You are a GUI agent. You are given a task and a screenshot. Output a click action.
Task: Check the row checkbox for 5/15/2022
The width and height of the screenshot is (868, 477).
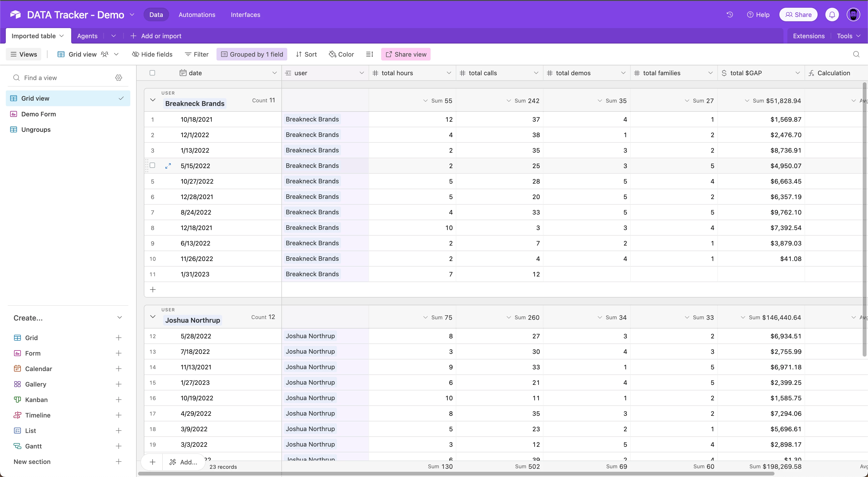tap(152, 165)
